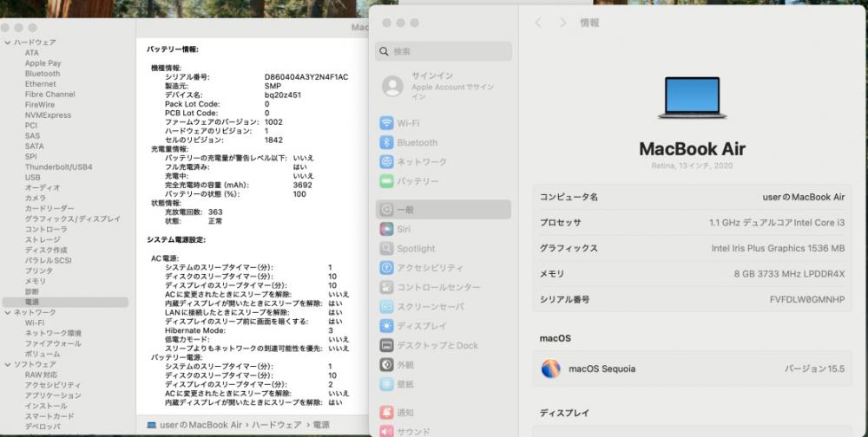Screen dimensions: 868x437
Task: Select ストレージ in hardware list
Action: [x=42, y=239]
